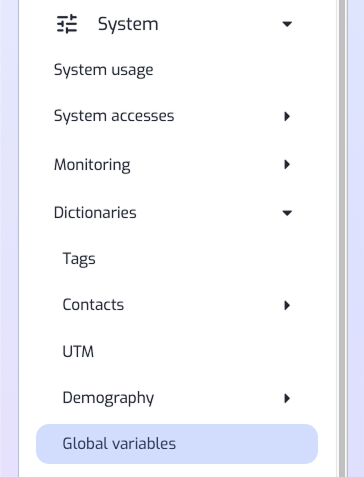This screenshot has width=364, height=477.
Task: Click the System section heading text
Action: click(128, 24)
